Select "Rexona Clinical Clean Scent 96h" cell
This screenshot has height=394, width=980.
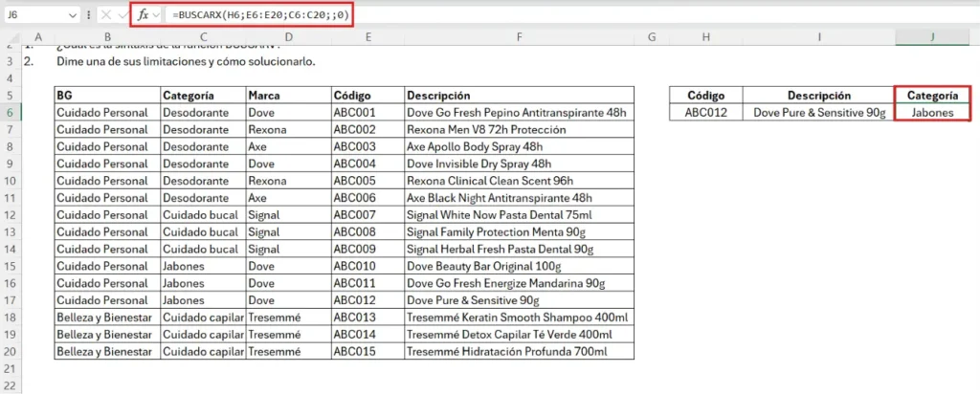point(520,181)
